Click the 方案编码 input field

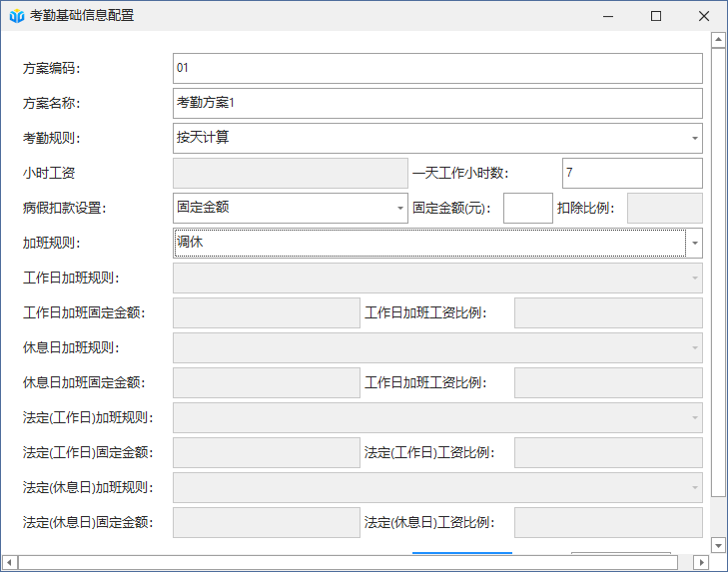click(437, 68)
